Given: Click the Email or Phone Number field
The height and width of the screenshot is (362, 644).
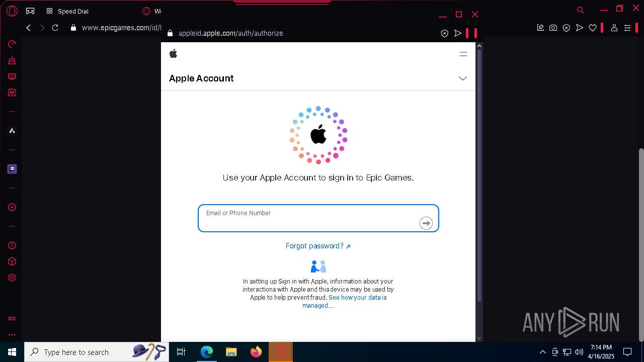Looking at the screenshot, I should (318, 218).
